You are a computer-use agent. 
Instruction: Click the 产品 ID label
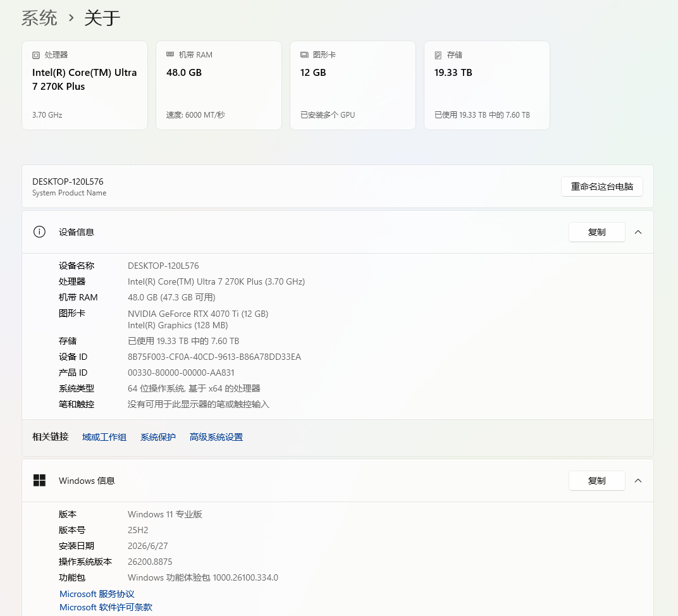pos(73,373)
